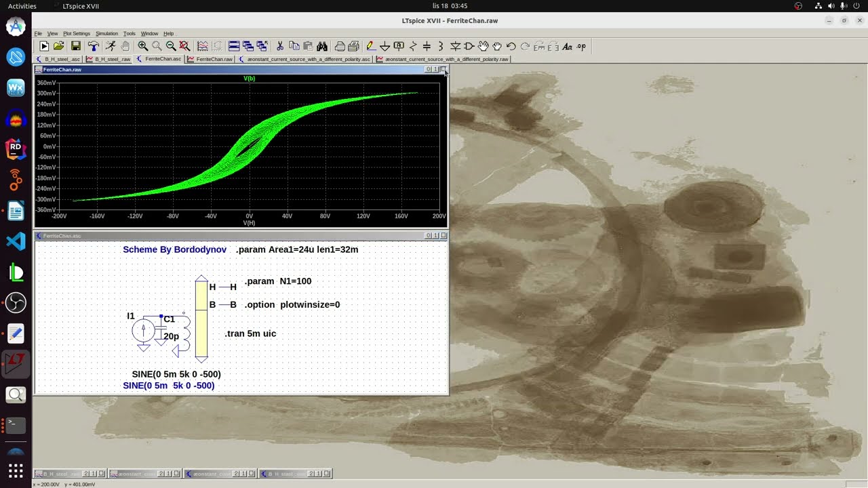868x488 pixels.
Task: Place a Ground symbol
Action: pyautogui.click(x=384, y=46)
